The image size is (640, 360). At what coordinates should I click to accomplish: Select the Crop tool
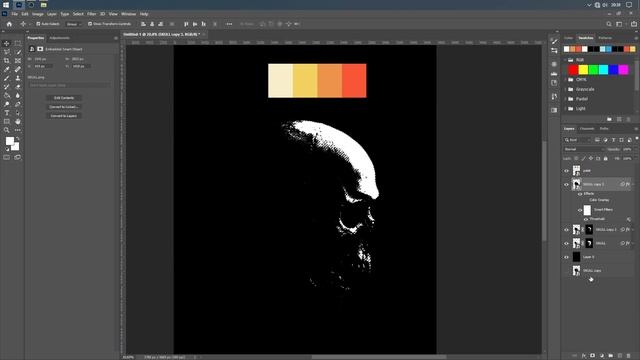(7, 60)
